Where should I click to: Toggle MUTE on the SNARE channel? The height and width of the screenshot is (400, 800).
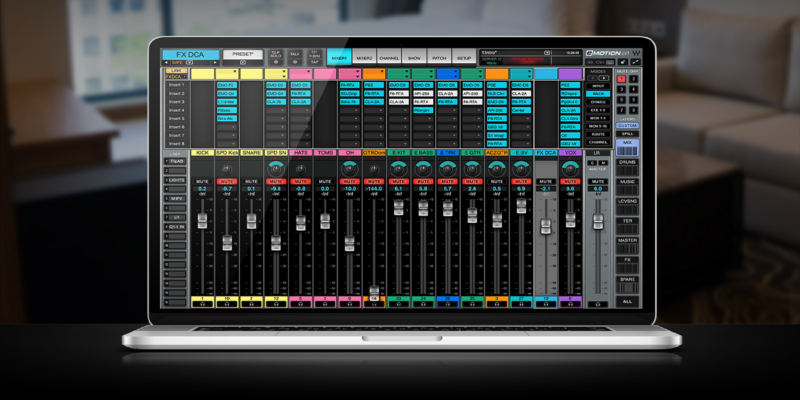(252, 181)
